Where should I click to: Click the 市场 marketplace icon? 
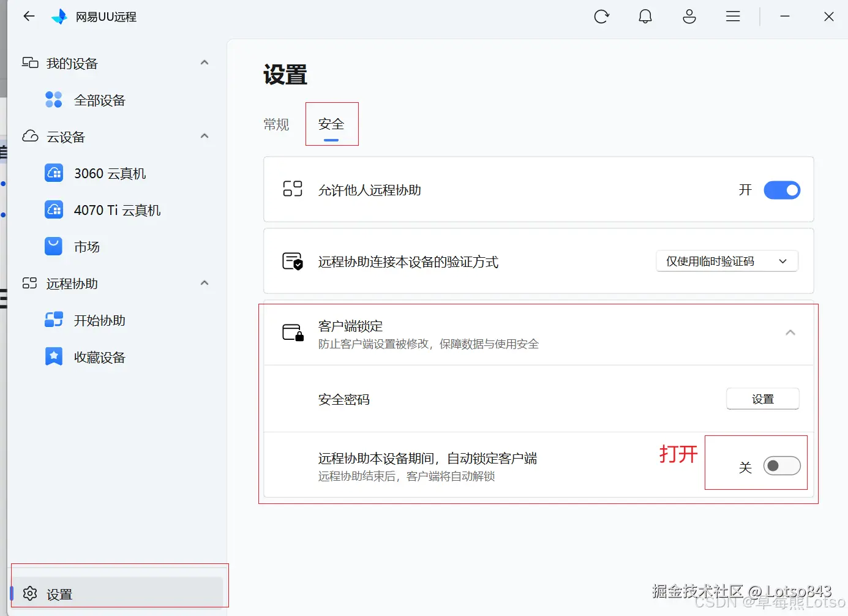87,247
